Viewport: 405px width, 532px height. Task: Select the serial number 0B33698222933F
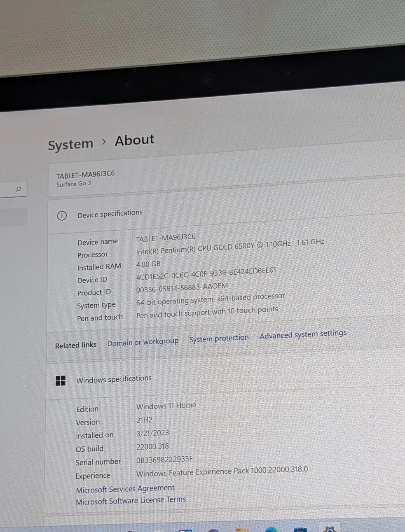click(x=164, y=460)
